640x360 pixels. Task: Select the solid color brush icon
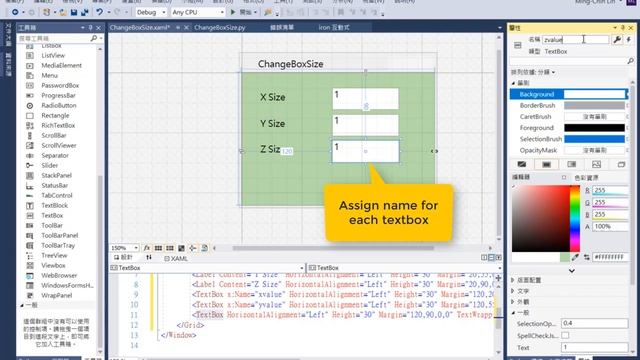click(547, 164)
